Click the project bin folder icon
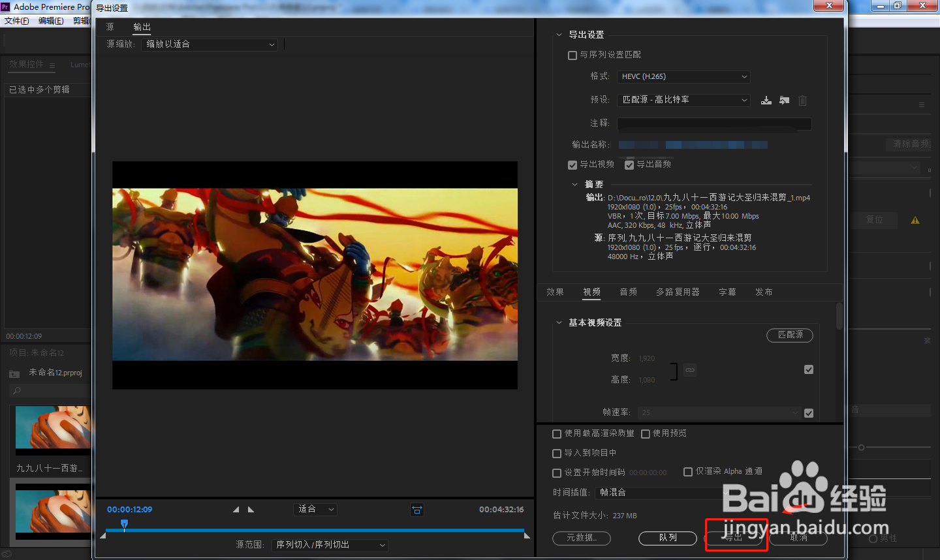Screen dimensions: 940x560 point(14,373)
